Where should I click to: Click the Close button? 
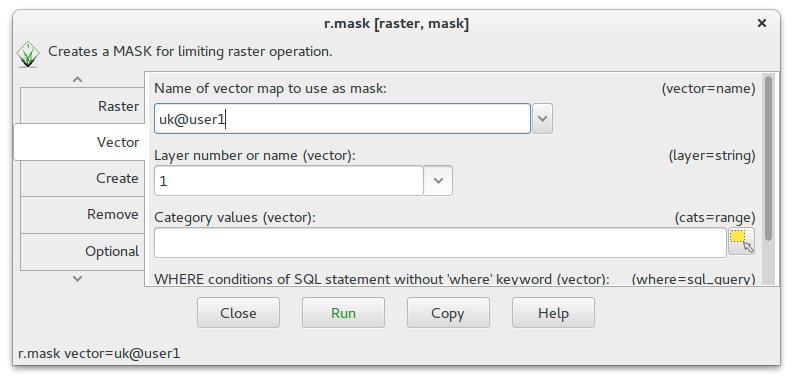(x=238, y=313)
